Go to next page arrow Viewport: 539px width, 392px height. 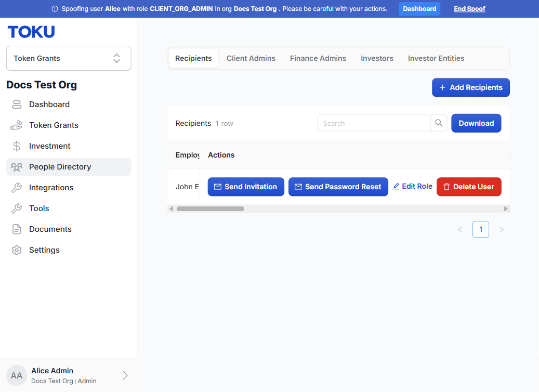tap(502, 229)
